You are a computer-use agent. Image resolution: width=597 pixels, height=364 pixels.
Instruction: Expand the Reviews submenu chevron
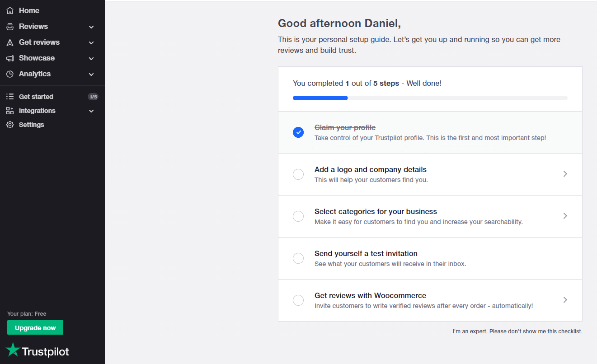tap(91, 27)
